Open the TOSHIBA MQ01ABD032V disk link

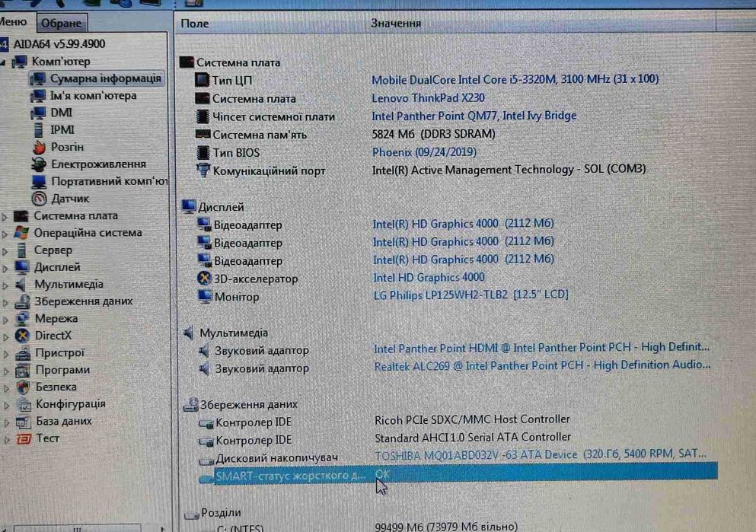pos(541,454)
